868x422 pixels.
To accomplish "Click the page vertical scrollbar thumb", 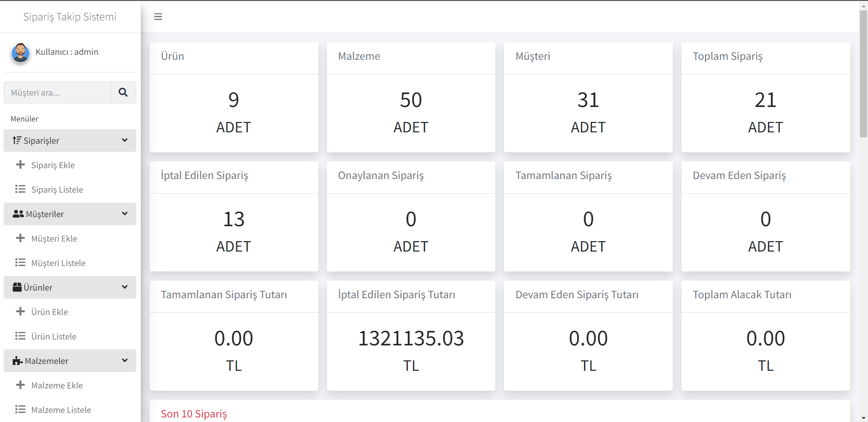I will pos(863,73).
